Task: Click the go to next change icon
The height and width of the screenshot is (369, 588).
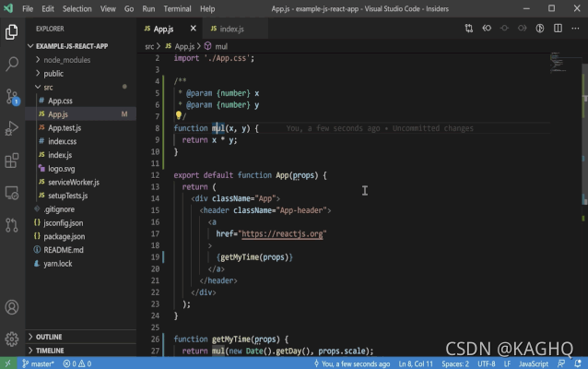Action: point(522,29)
